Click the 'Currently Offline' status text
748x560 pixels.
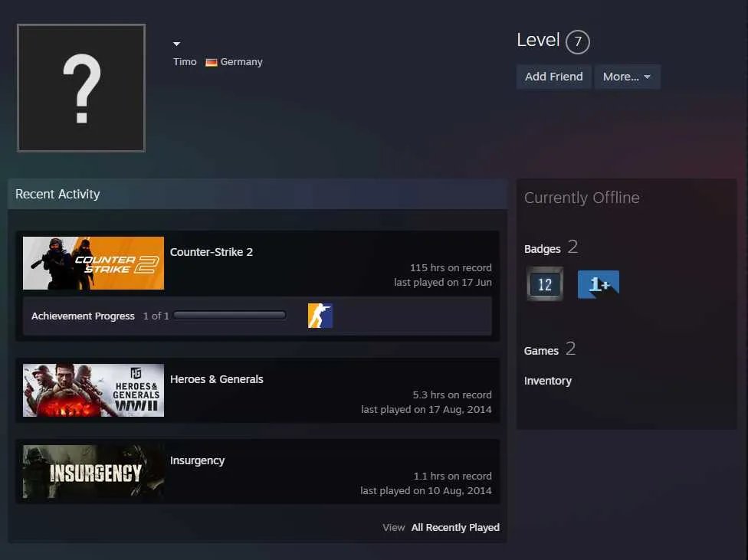click(582, 198)
